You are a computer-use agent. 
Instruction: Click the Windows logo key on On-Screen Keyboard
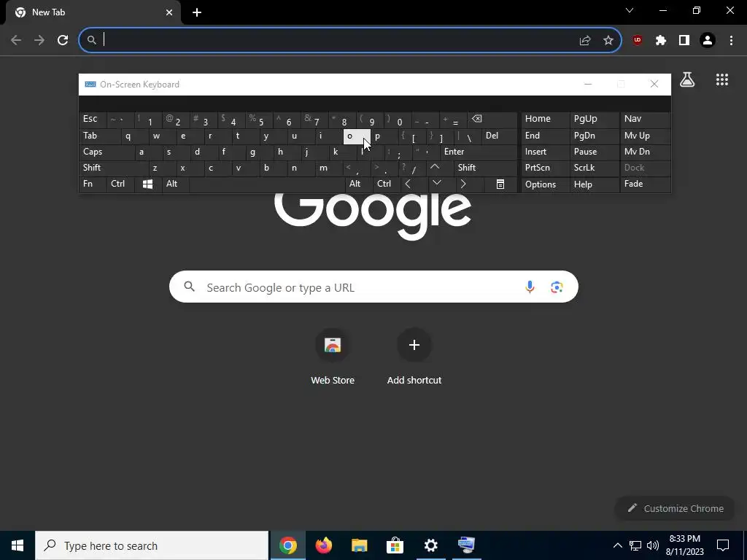[x=147, y=184]
